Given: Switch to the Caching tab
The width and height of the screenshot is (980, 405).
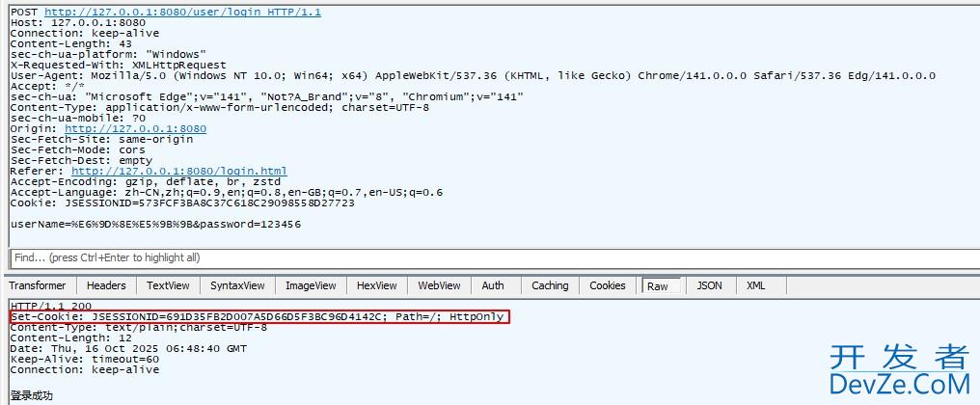Looking at the screenshot, I should (550, 285).
